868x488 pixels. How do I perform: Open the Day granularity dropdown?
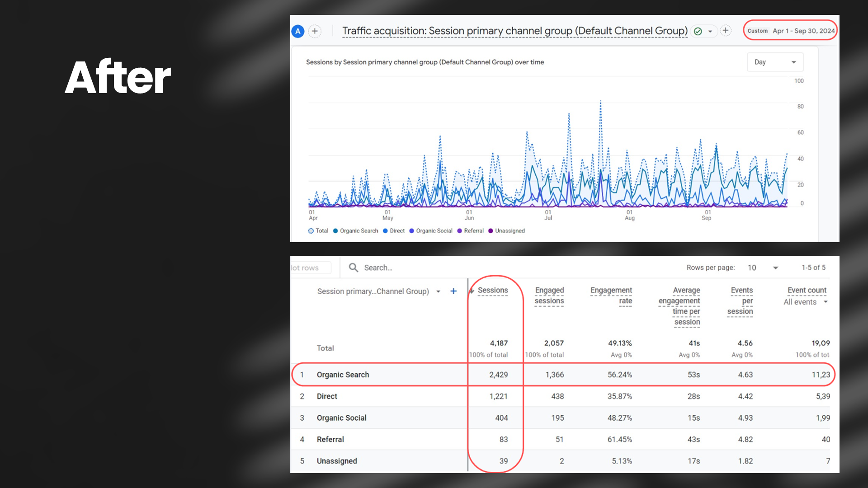tap(775, 62)
